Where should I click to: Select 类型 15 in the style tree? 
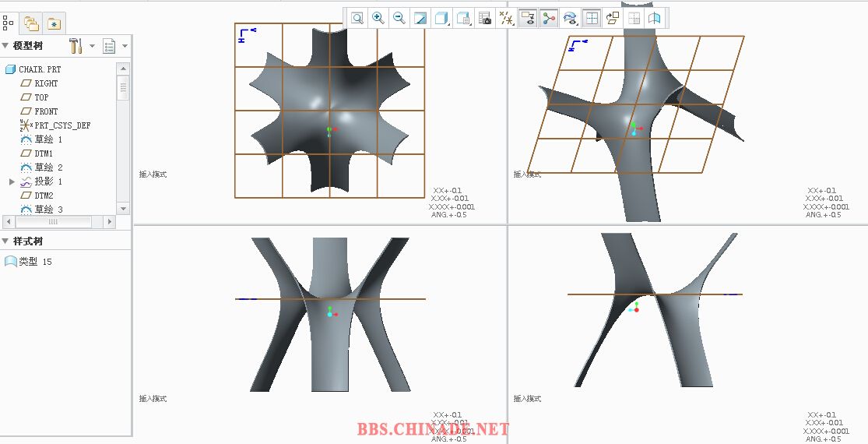pos(35,262)
